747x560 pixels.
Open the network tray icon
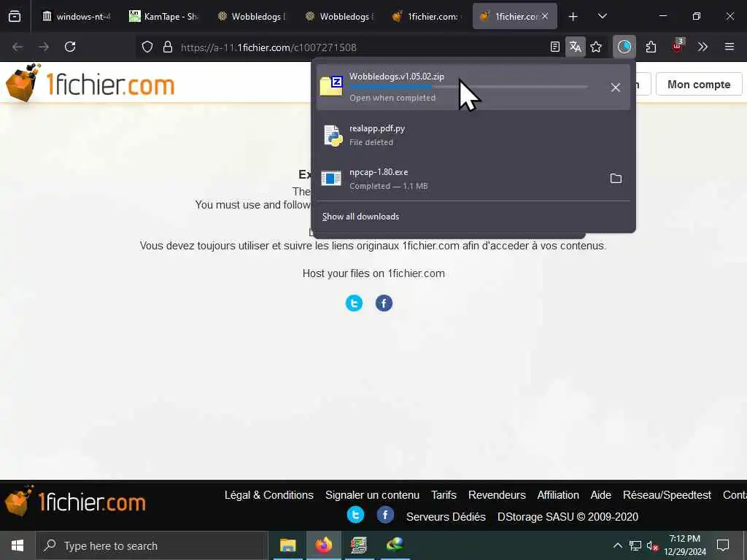coord(635,545)
